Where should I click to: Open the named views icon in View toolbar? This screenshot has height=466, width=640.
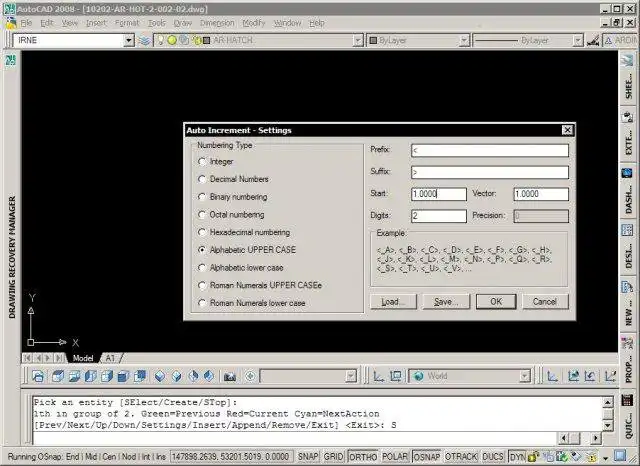point(38,376)
